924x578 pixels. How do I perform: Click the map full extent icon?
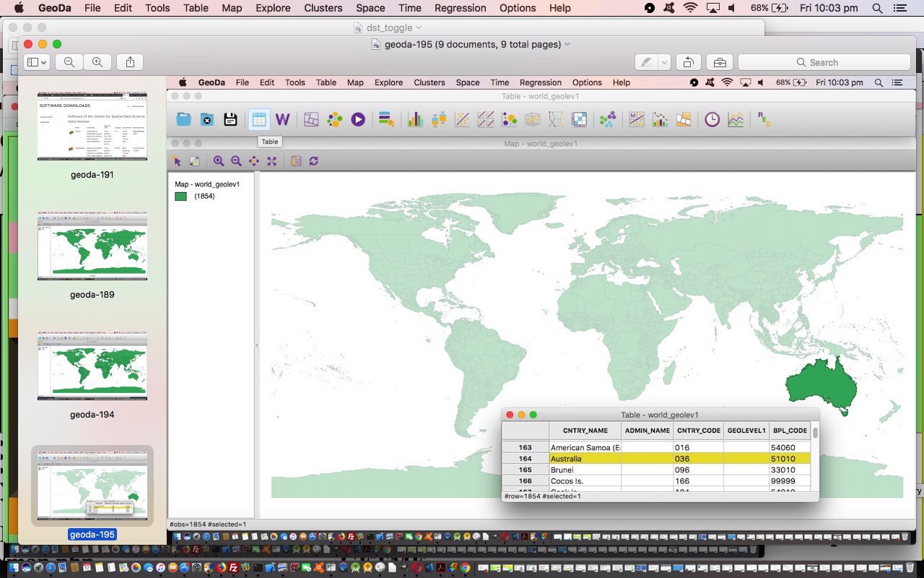coord(271,161)
